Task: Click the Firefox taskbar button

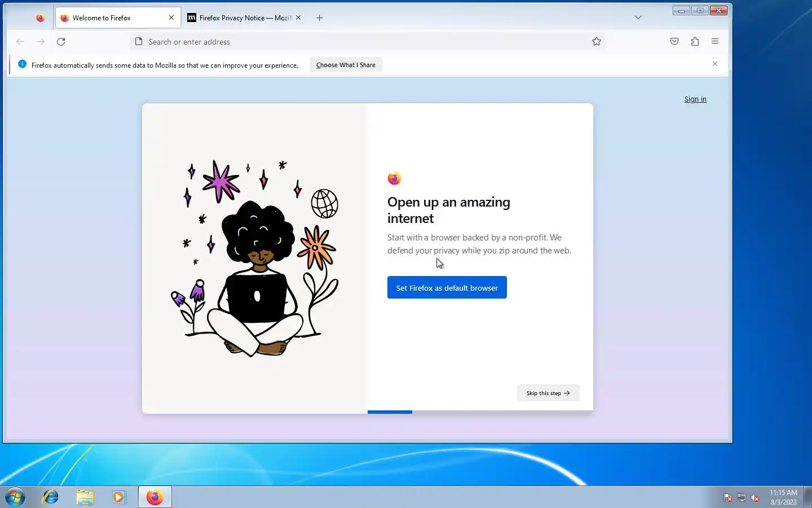Action: coord(155,497)
